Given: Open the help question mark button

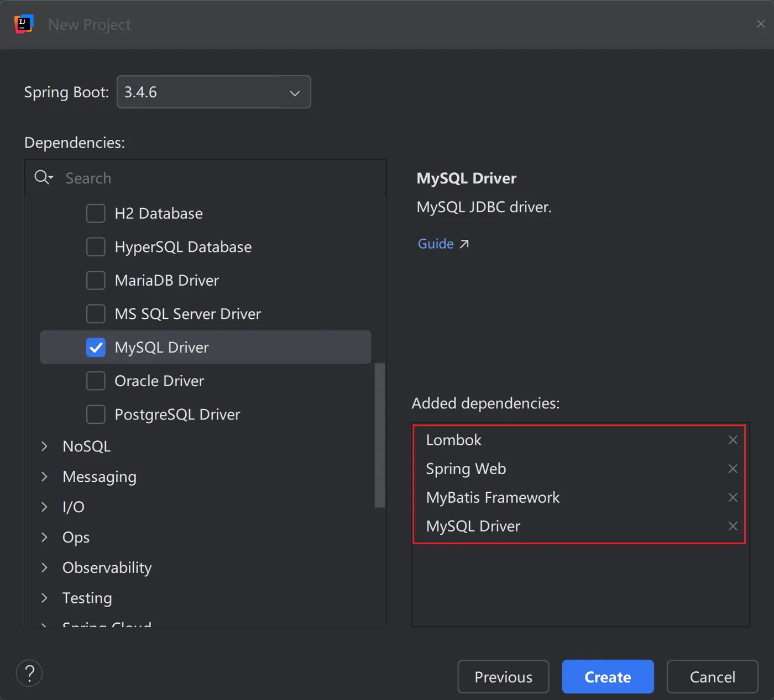Looking at the screenshot, I should click(29, 673).
